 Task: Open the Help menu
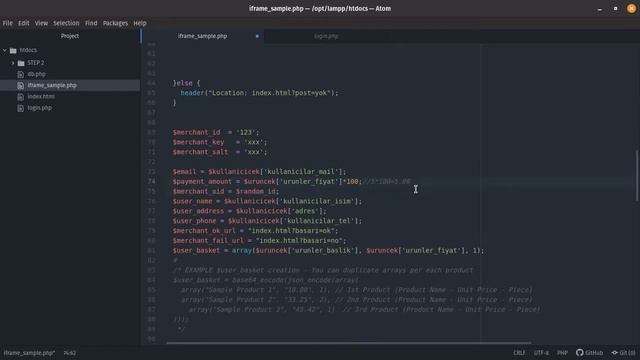tap(140, 23)
